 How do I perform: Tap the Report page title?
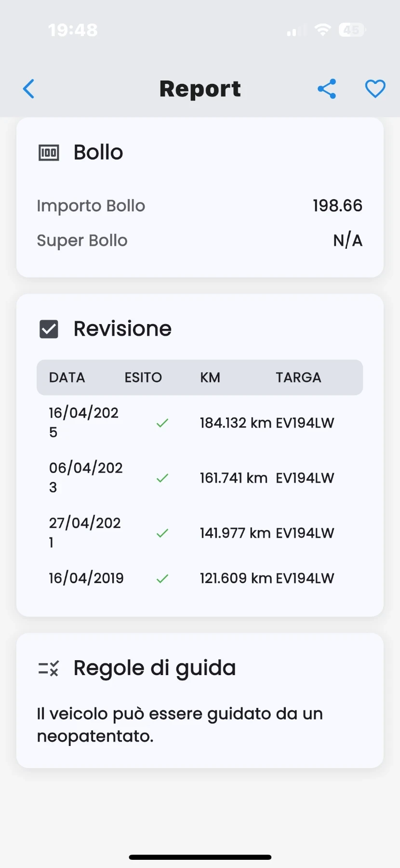[x=200, y=89]
